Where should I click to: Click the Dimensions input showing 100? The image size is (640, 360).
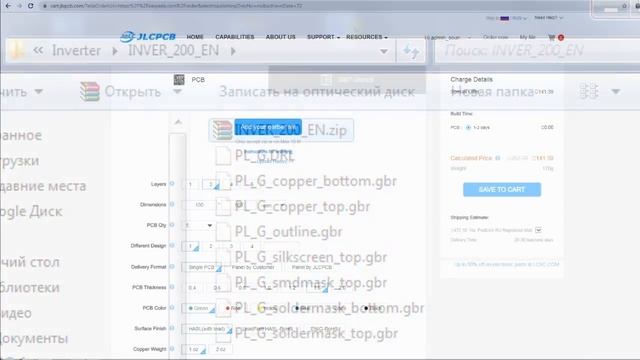tap(199, 205)
